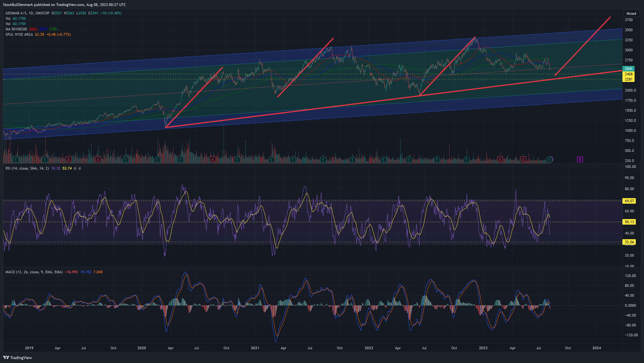Image resolution: width=644 pixels, height=363 pixels.
Task: Click the November 2021 earnings marker
Action: (353, 159)
